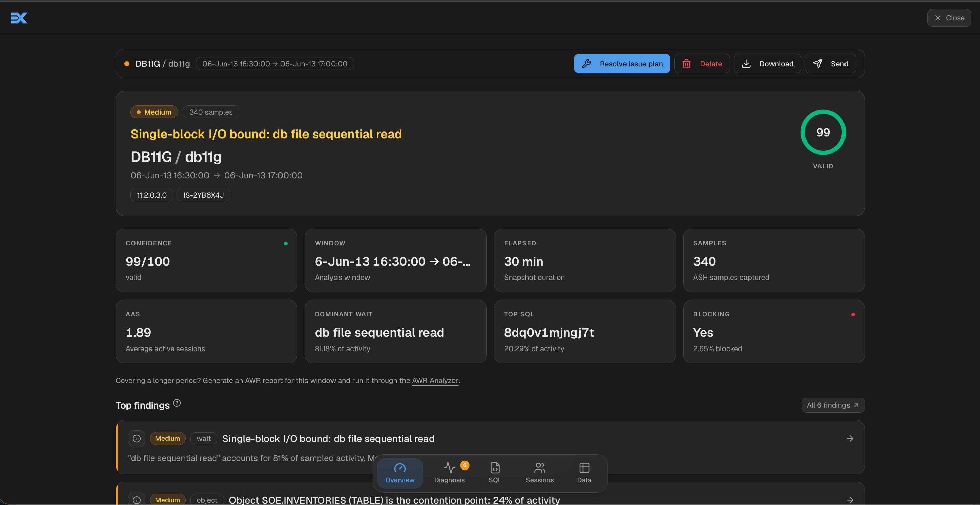The image size is (980, 505).
Task: Click the help icon beside Top findings
Action: coord(177,403)
